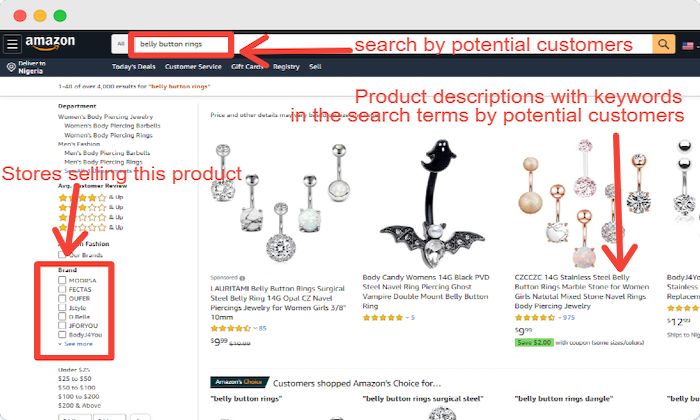Open the Body Candy Ghost Vampire ring title
700x420 pixels.
coord(425,291)
